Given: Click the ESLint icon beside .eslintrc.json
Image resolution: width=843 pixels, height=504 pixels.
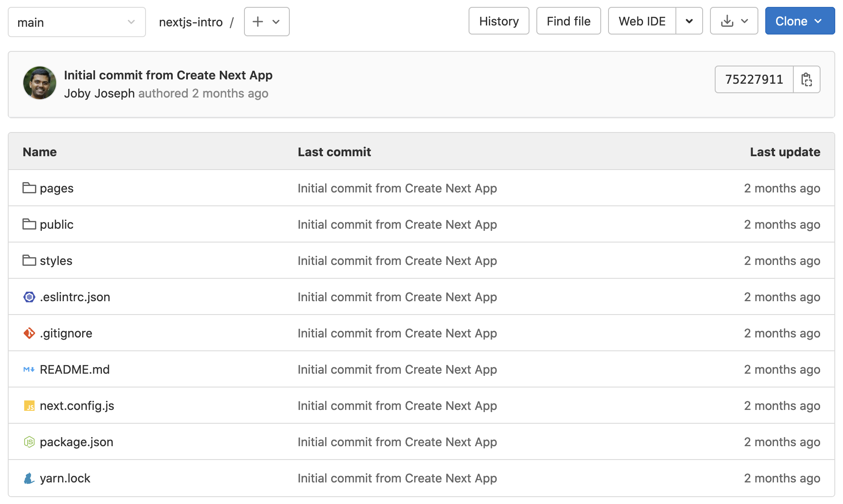Looking at the screenshot, I should 29,297.
